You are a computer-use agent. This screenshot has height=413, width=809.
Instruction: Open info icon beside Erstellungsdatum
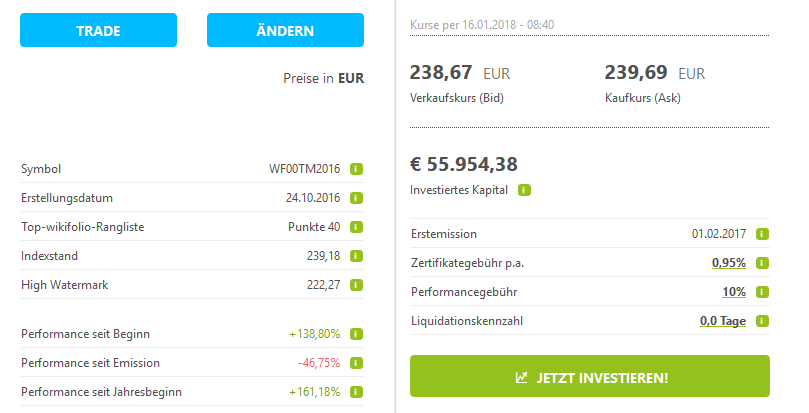(356, 198)
